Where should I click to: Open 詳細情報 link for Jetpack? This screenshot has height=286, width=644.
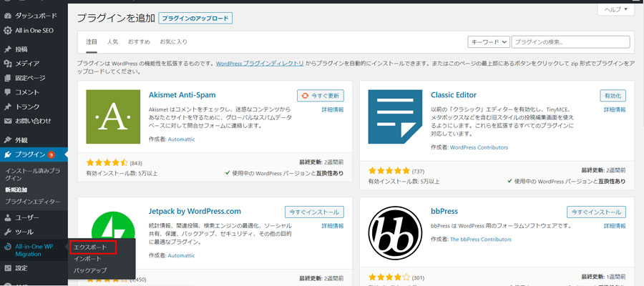pyautogui.click(x=333, y=226)
